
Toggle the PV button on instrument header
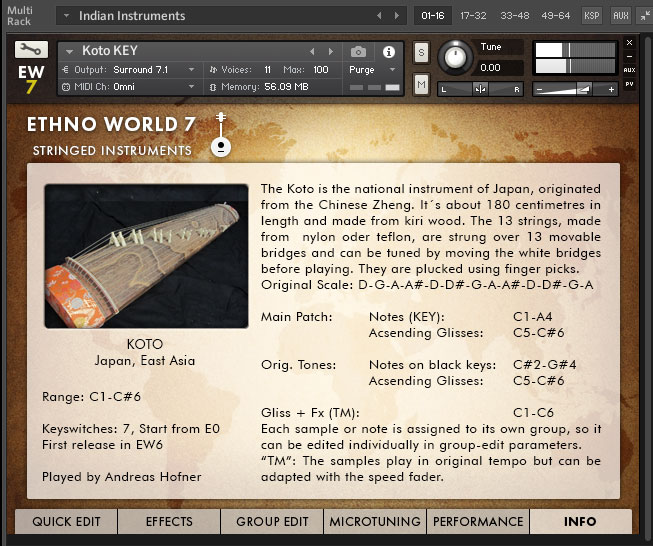(x=629, y=84)
